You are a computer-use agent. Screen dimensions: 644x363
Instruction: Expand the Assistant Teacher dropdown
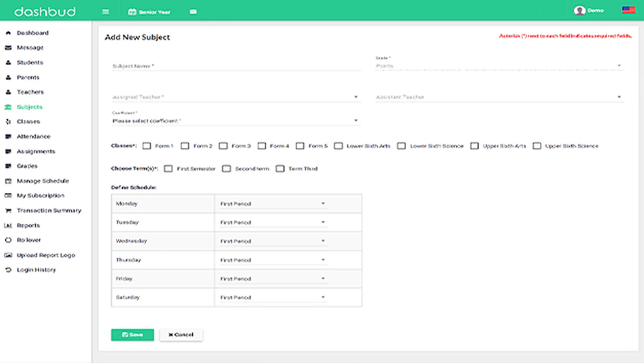[x=499, y=97]
